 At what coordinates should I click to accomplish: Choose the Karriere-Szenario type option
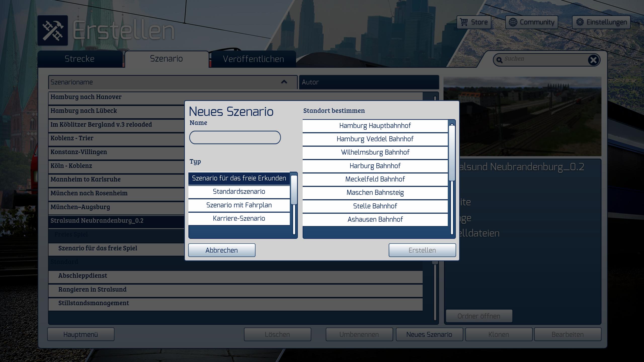[x=239, y=218]
